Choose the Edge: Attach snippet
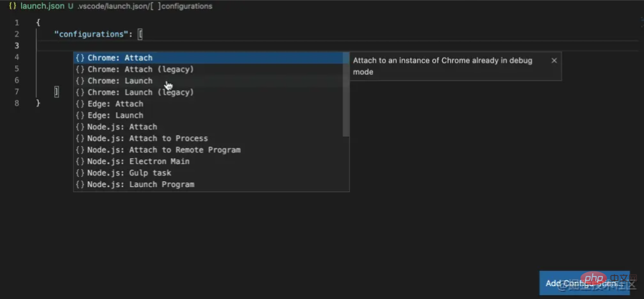Screen dimensions: 644x299 point(115,104)
